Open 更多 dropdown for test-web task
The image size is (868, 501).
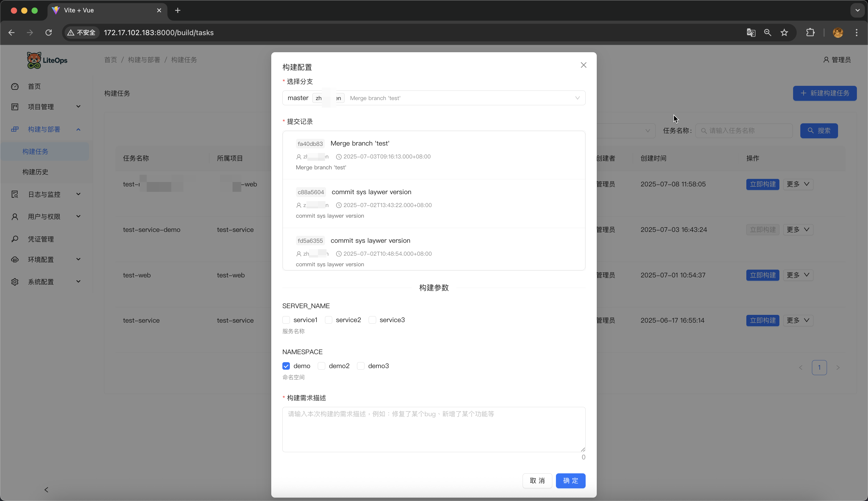pos(798,275)
